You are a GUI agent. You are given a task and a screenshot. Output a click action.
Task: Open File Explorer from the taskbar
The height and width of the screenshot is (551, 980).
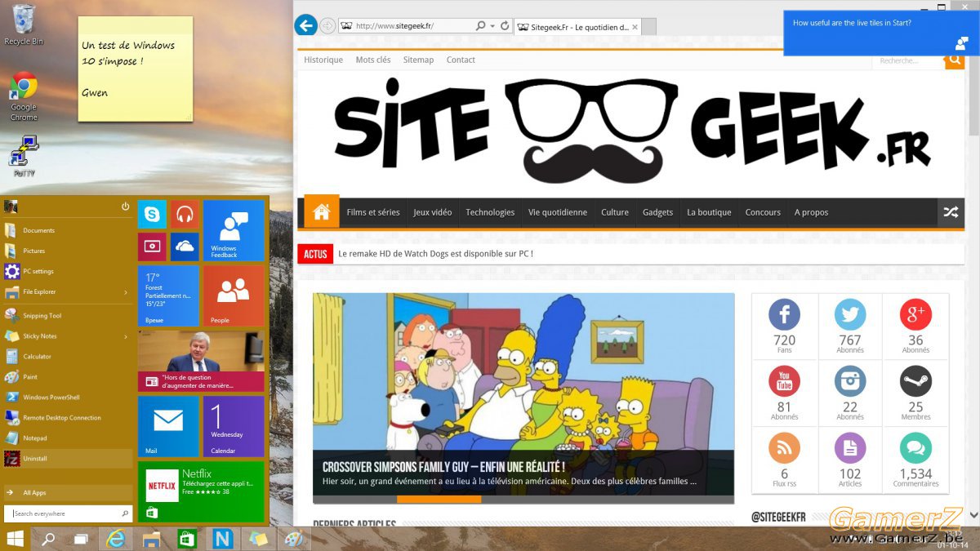point(151,539)
